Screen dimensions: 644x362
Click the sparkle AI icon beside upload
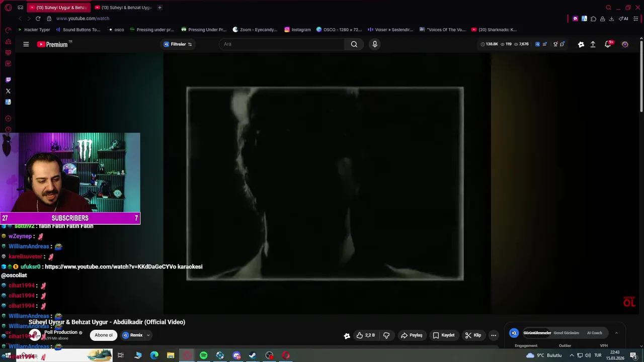(581, 44)
